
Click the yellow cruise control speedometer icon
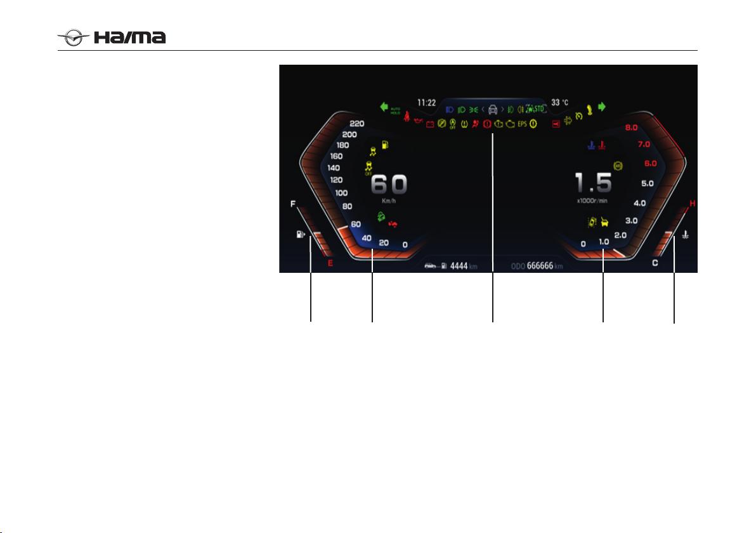coord(579,116)
